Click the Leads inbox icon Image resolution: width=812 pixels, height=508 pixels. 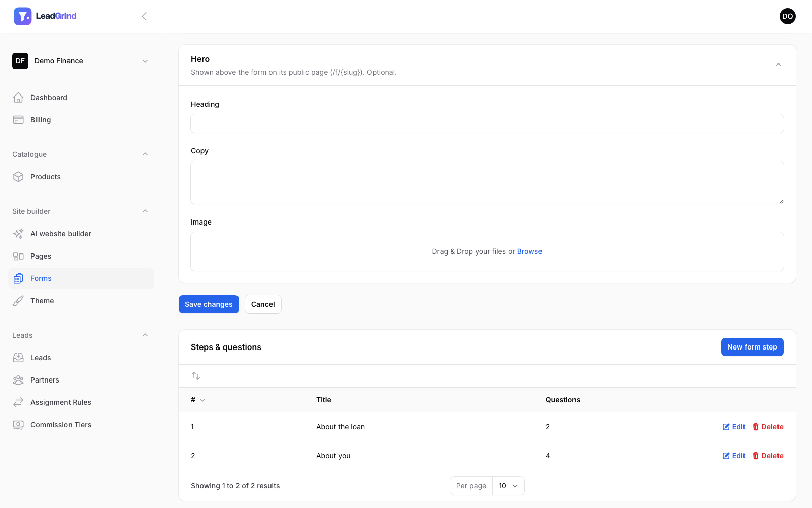click(18, 358)
